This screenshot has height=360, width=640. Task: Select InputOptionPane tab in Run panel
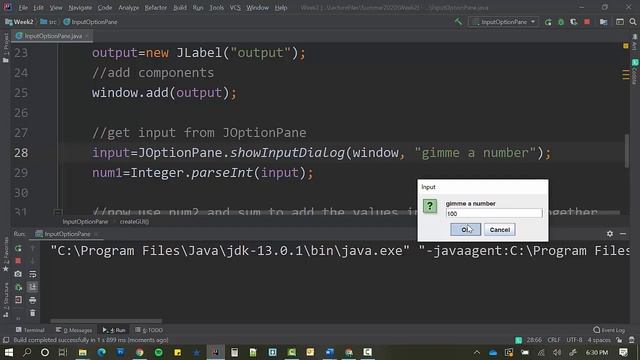pos(67,234)
